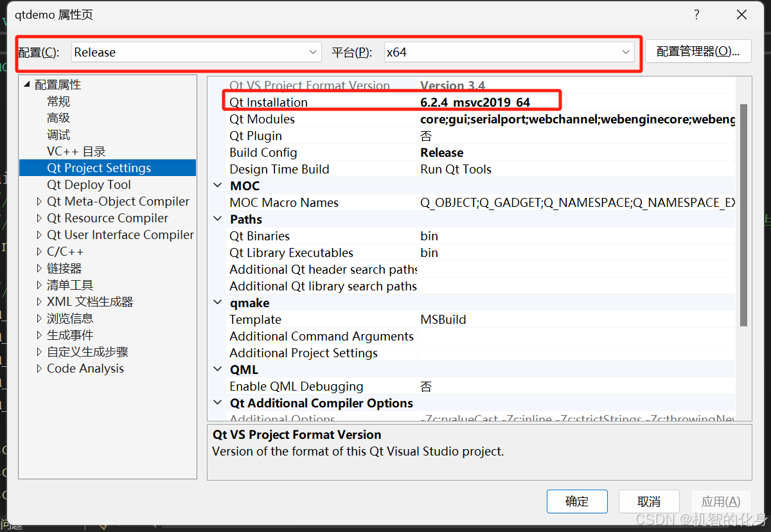
Task: Collapse the qmake property group
Action: point(217,303)
